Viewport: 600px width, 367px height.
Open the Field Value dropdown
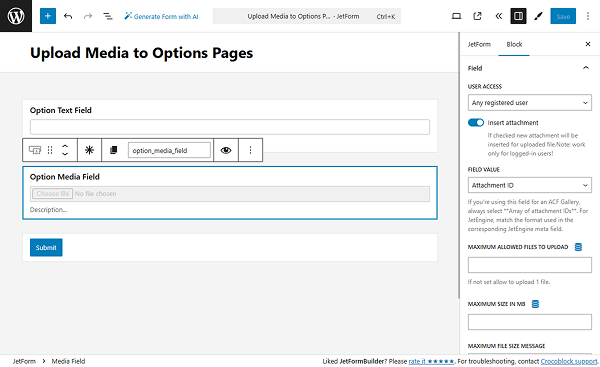(x=530, y=185)
